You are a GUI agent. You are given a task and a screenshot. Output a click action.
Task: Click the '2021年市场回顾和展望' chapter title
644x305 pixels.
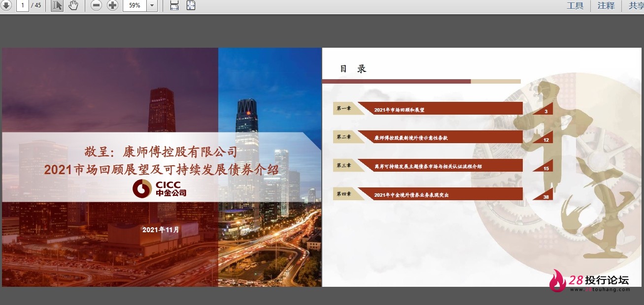pos(399,110)
